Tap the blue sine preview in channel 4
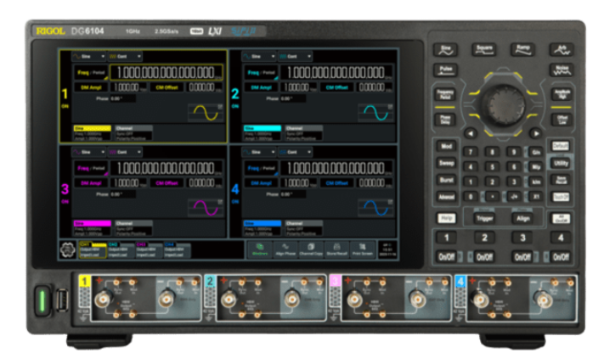Viewport: 604px width, 364px height. [x=376, y=208]
